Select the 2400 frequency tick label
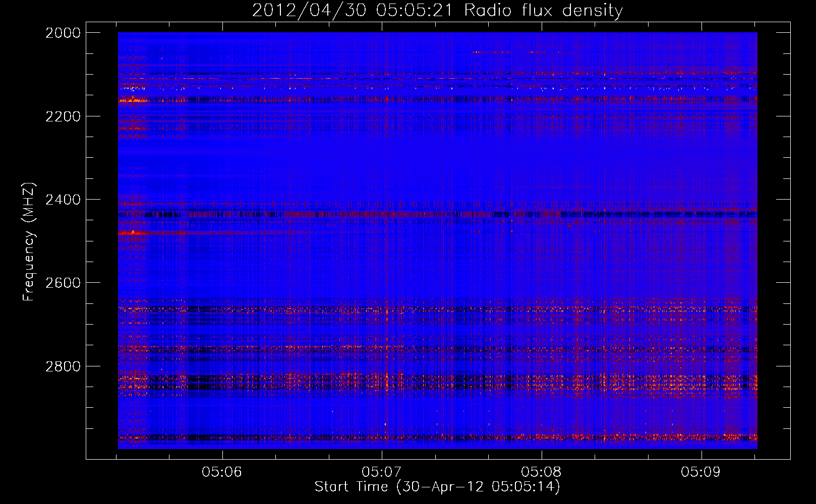The height and width of the screenshot is (504, 816). [x=63, y=200]
